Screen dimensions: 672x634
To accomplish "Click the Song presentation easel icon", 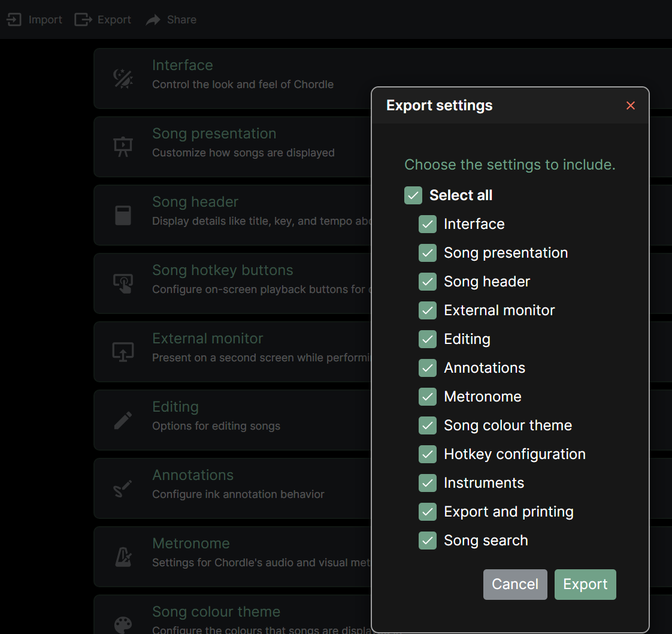I will tap(123, 147).
